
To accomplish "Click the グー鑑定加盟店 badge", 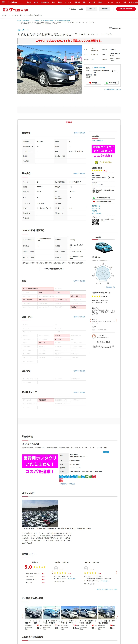I will point(103,162).
